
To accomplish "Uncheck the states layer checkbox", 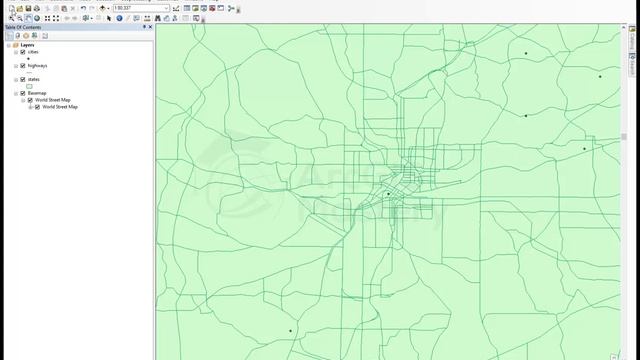I will (x=23, y=80).
